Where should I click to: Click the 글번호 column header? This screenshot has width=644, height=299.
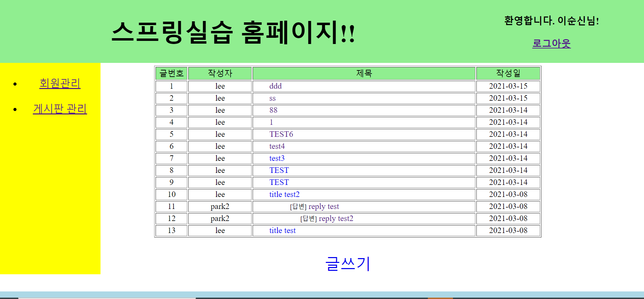point(171,74)
